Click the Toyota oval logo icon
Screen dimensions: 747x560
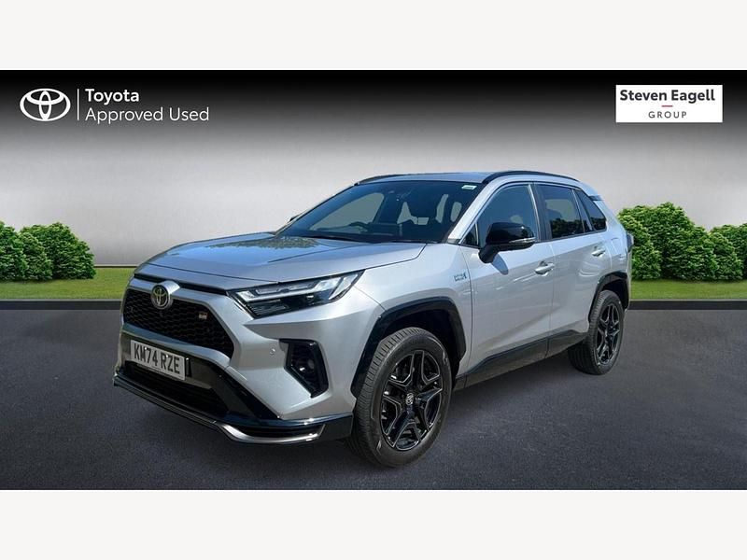click(x=45, y=105)
